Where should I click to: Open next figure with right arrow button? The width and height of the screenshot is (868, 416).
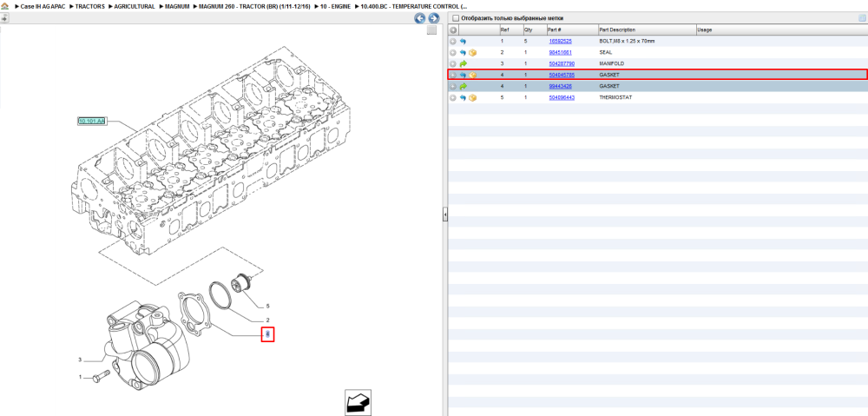point(433,18)
